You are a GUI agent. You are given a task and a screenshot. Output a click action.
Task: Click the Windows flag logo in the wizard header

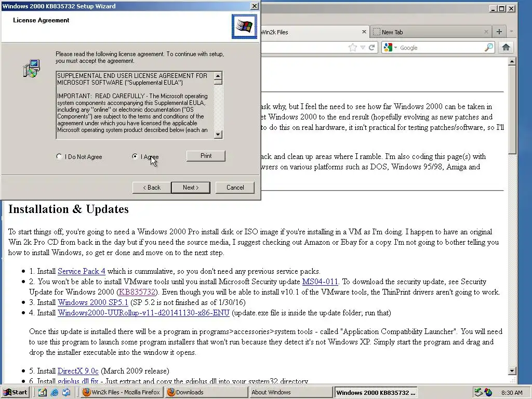click(244, 26)
